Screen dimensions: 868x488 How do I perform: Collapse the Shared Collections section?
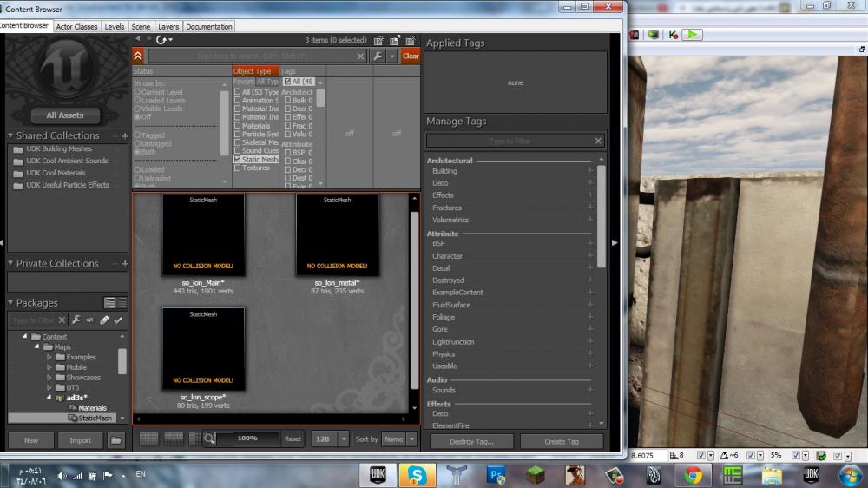click(x=10, y=135)
